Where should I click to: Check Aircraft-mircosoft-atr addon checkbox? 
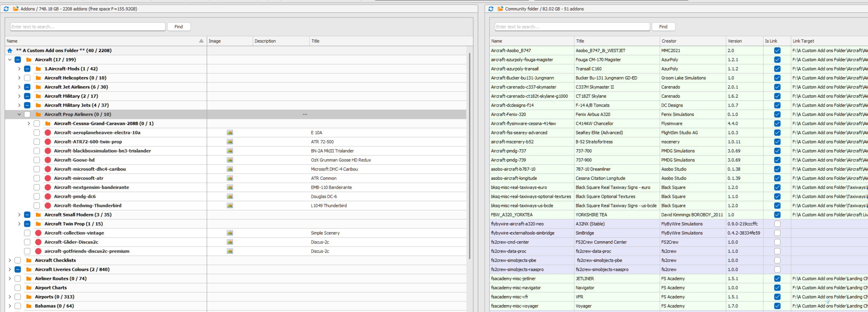[x=37, y=178]
